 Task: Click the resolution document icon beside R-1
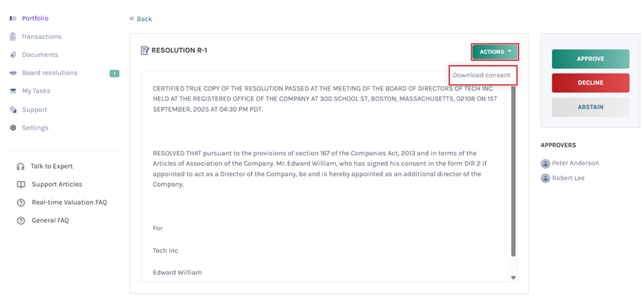(x=145, y=50)
